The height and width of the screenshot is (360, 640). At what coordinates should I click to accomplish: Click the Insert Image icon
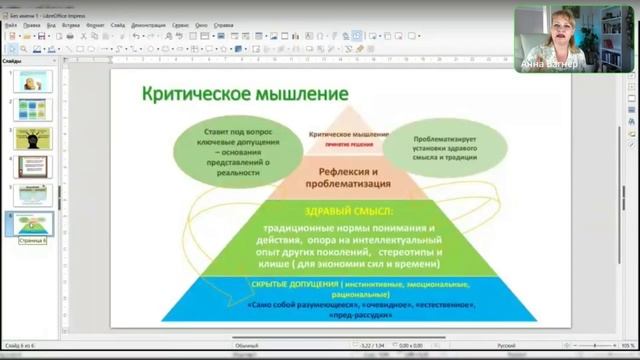coord(273,36)
